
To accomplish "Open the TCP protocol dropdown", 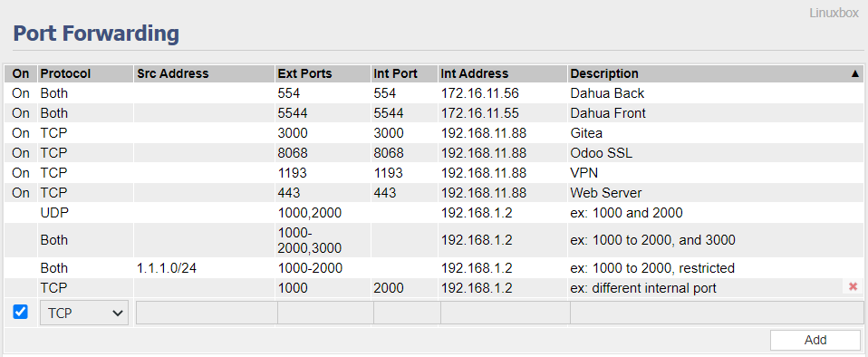I will point(84,313).
